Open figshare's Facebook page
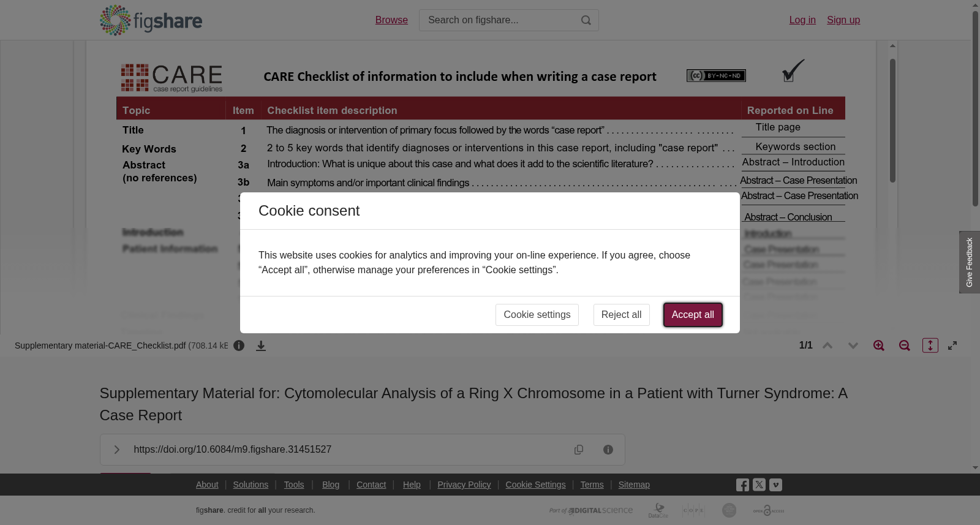The width and height of the screenshot is (980, 525). click(x=742, y=485)
